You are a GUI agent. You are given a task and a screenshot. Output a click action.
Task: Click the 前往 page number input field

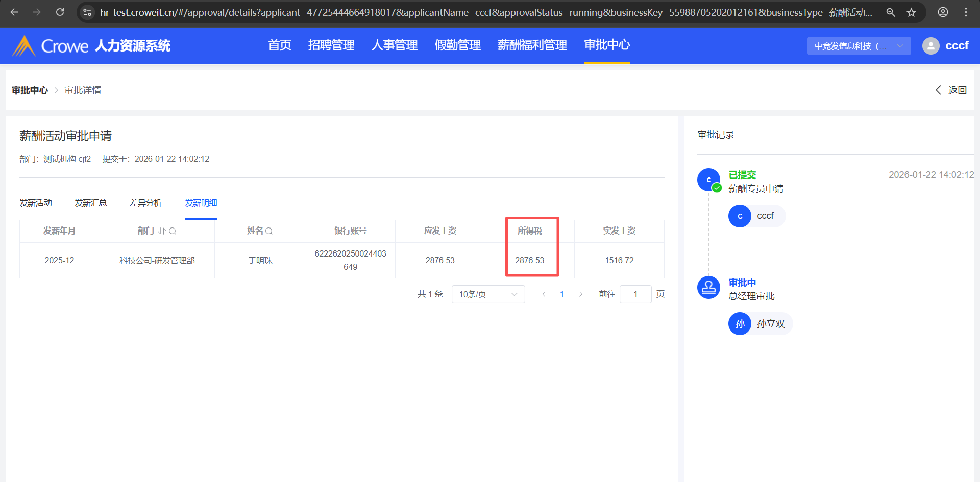[x=635, y=294]
